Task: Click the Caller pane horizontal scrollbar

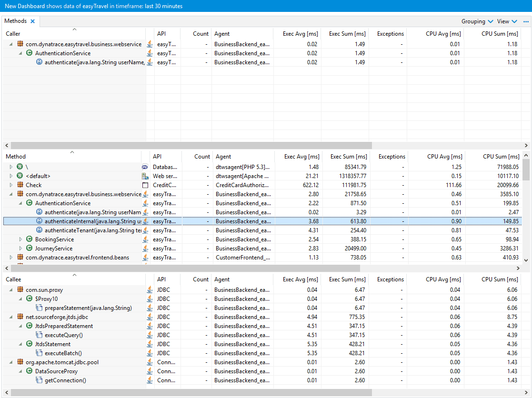Action: point(191,145)
